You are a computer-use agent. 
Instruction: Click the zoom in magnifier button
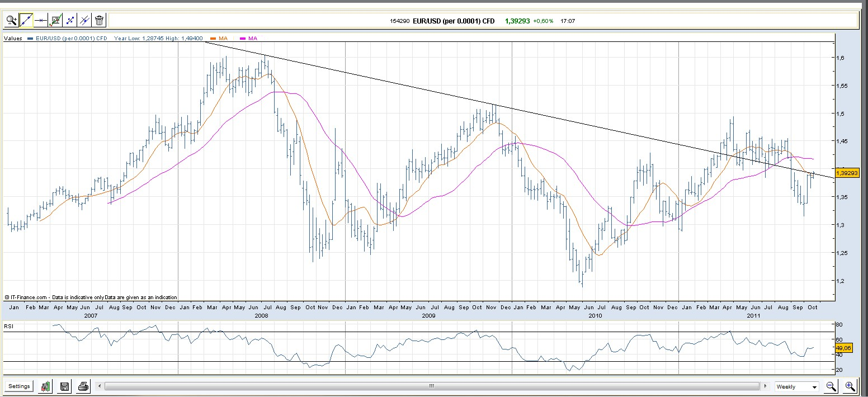850,386
